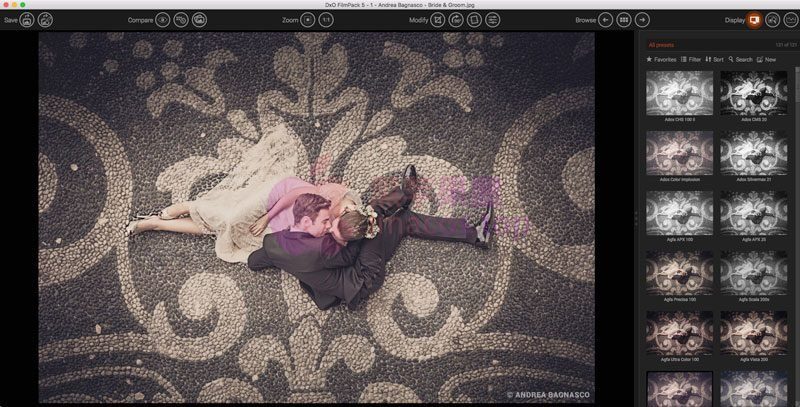
Task: Open the All presets category selector
Action: [661, 45]
